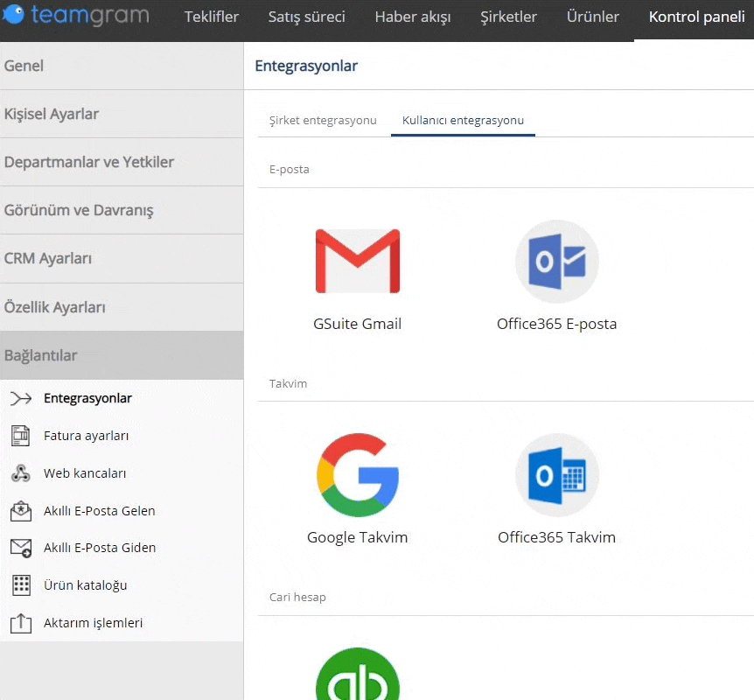
Task: Click the teamgram logo
Action: tap(75, 15)
